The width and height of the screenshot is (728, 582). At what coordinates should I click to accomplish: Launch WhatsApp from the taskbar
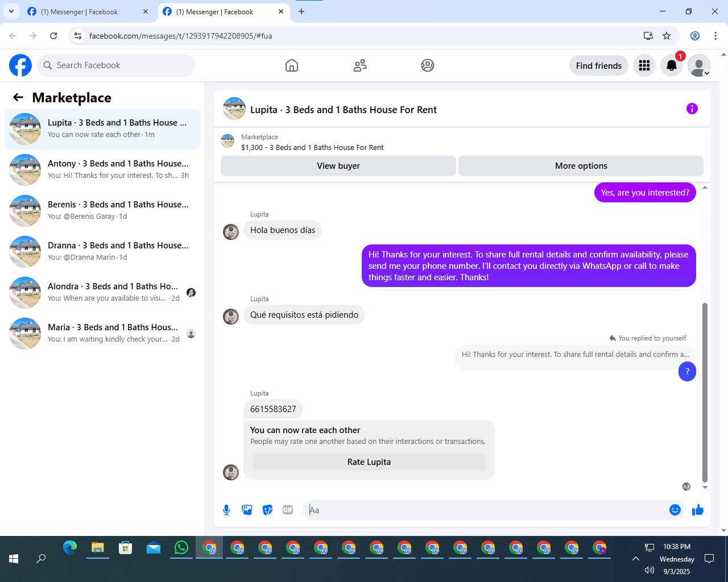point(181,547)
